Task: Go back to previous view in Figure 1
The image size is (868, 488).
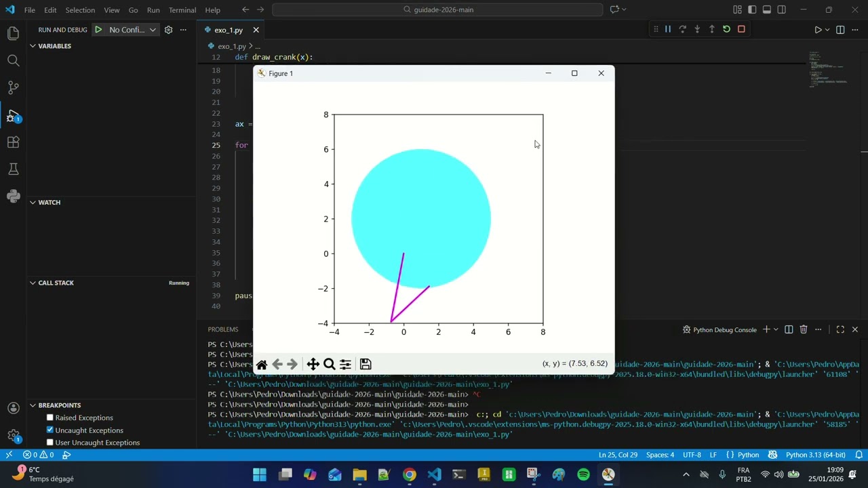Action: [x=277, y=365]
